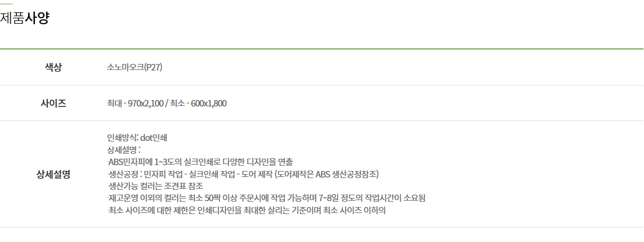Click the "인쇄방식: dot인쇄" line
The width and height of the screenshot is (644, 242).
coord(137,137)
